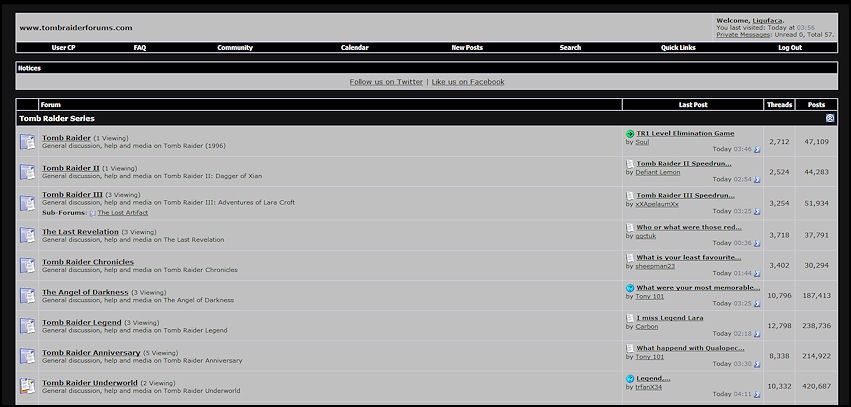Click the Tomb Raider III forum status icon
851x407 pixels.
pyautogui.click(x=28, y=204)
